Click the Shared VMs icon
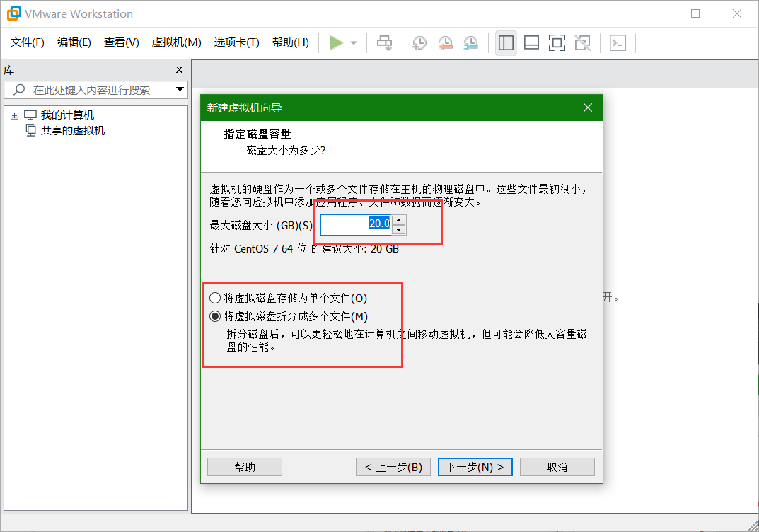Screen dimensions: 759x532 coord(30,131)
